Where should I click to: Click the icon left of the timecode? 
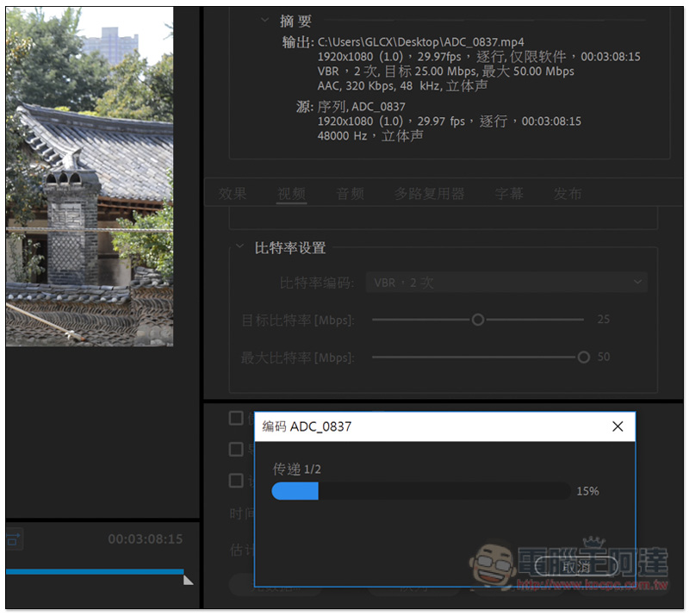13,539
